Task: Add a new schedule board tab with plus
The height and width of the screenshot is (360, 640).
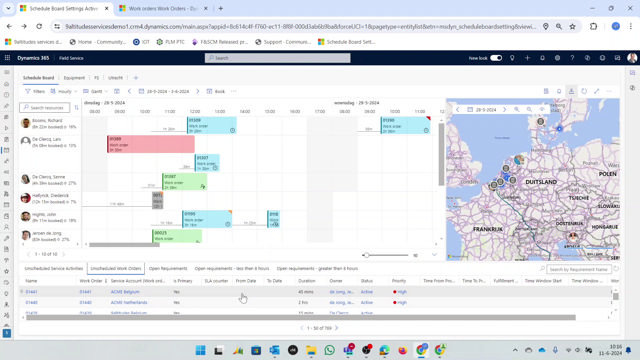Action: pos(136,78)
